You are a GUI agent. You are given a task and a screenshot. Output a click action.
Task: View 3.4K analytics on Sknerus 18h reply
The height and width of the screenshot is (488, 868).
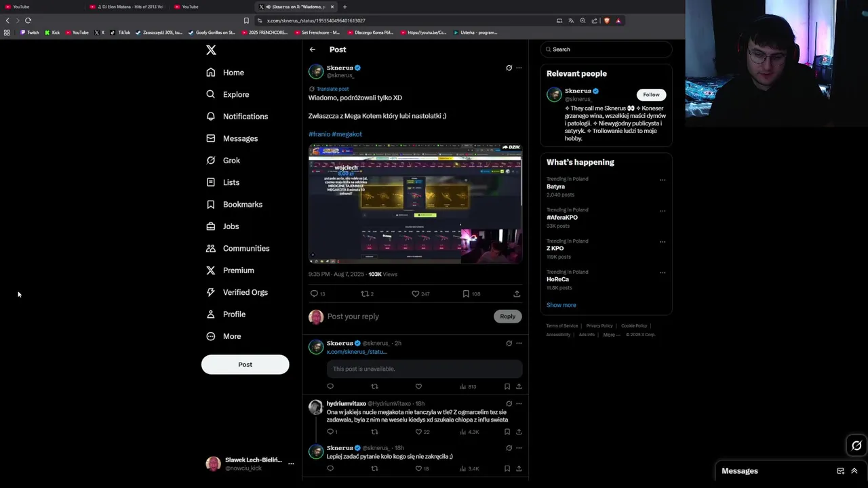(469, 468)
